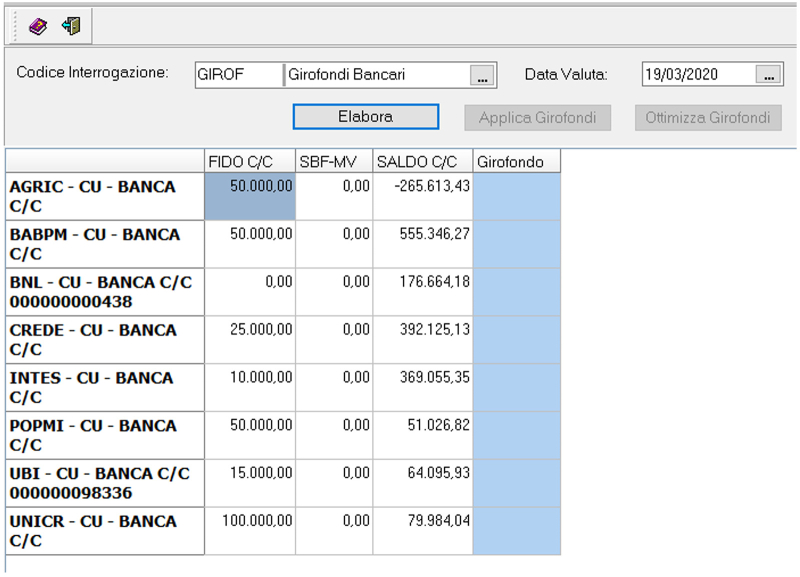
Task: Select the BNL - CU - BANCA row header
Action: tap(105, 292)
